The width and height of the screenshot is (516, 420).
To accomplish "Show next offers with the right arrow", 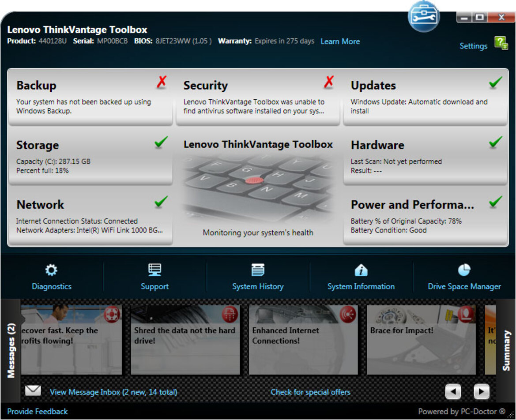I will 482,391.
